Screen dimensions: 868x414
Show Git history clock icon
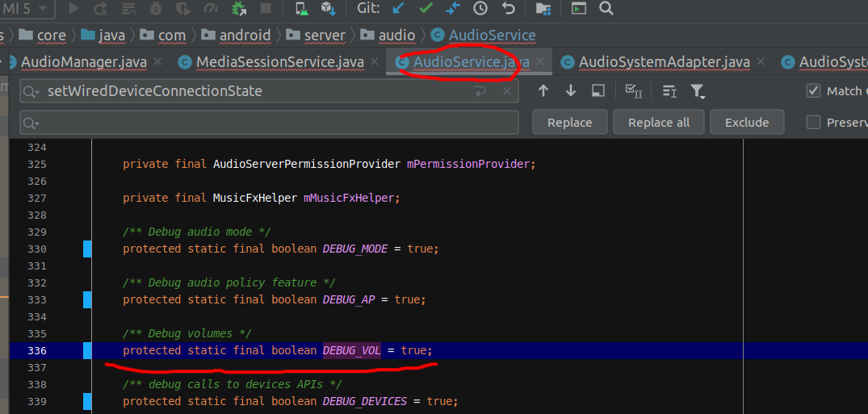[x=480, y=8]
